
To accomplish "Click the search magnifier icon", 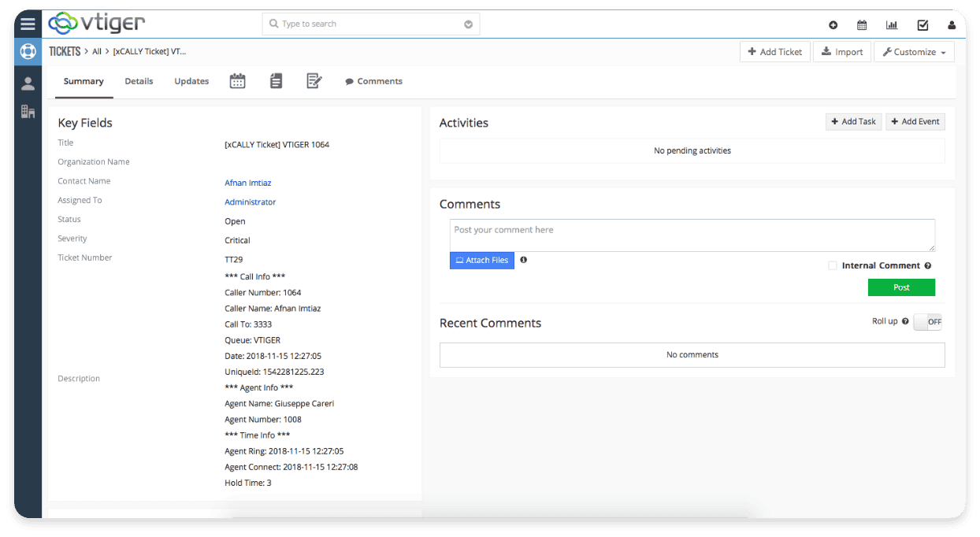I will 274,24.
